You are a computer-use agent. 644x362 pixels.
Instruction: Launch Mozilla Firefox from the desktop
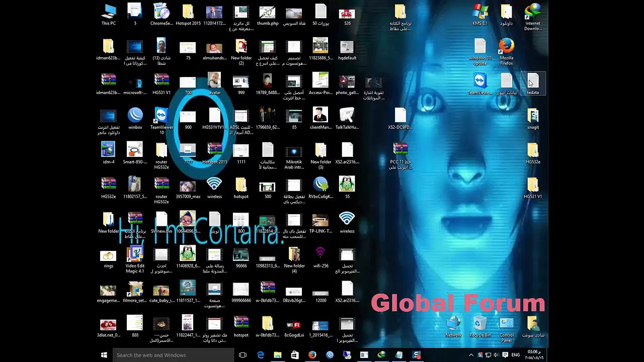507,52
